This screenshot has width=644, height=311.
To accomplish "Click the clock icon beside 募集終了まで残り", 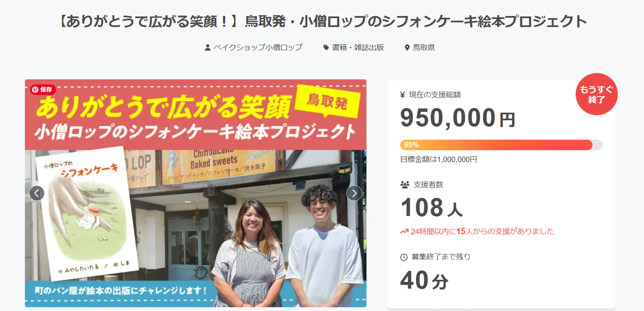I will (x=404, y=257).
